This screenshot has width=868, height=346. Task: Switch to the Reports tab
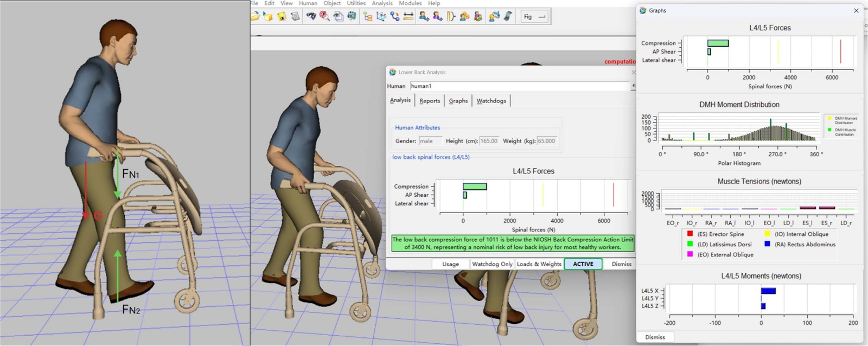430,101
